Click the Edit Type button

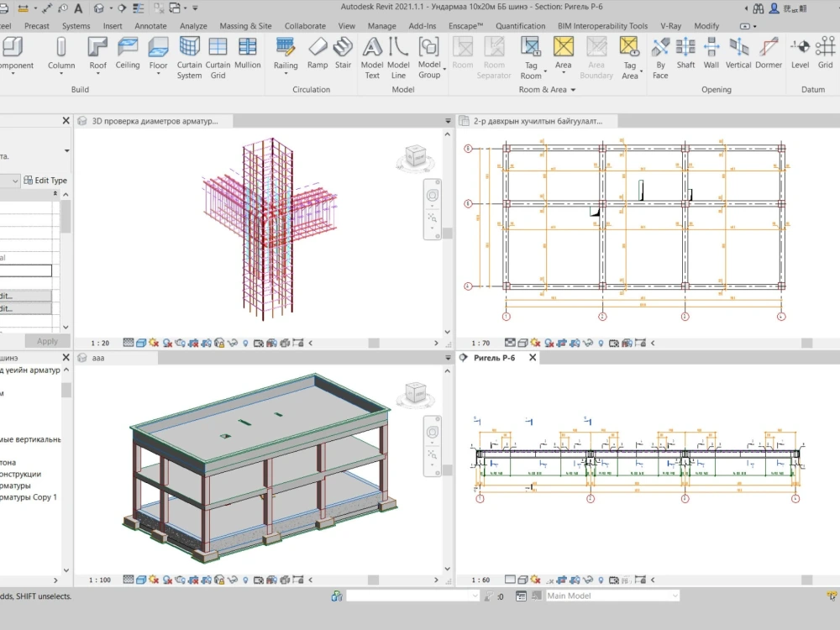pos(46,180)
